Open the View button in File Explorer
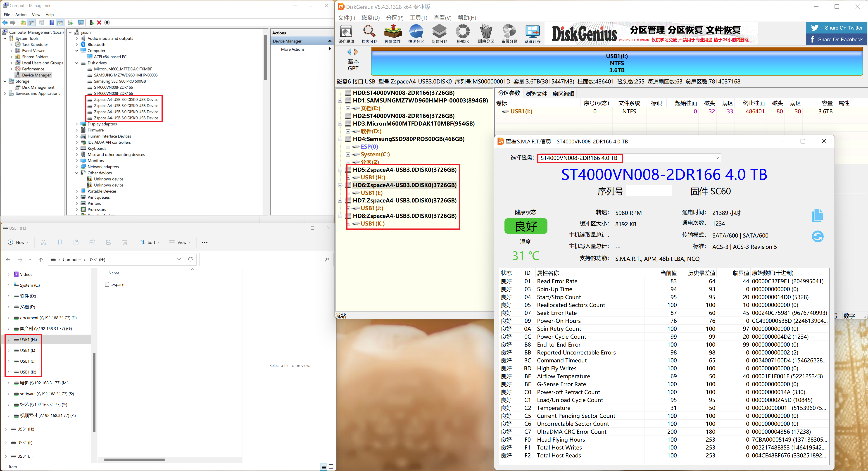Screen dimensions: 868x471 coord(180,242)
